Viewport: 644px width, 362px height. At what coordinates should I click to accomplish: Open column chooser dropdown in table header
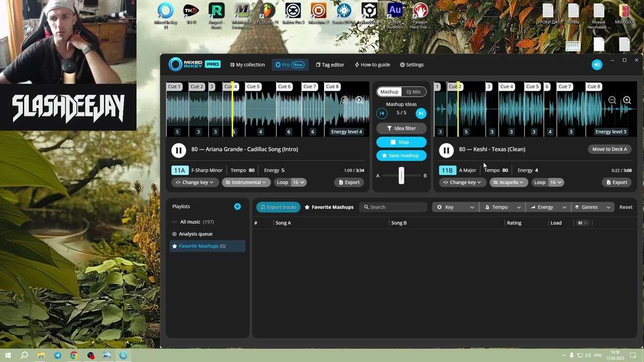pyautogui.click(x=583, y=223)
